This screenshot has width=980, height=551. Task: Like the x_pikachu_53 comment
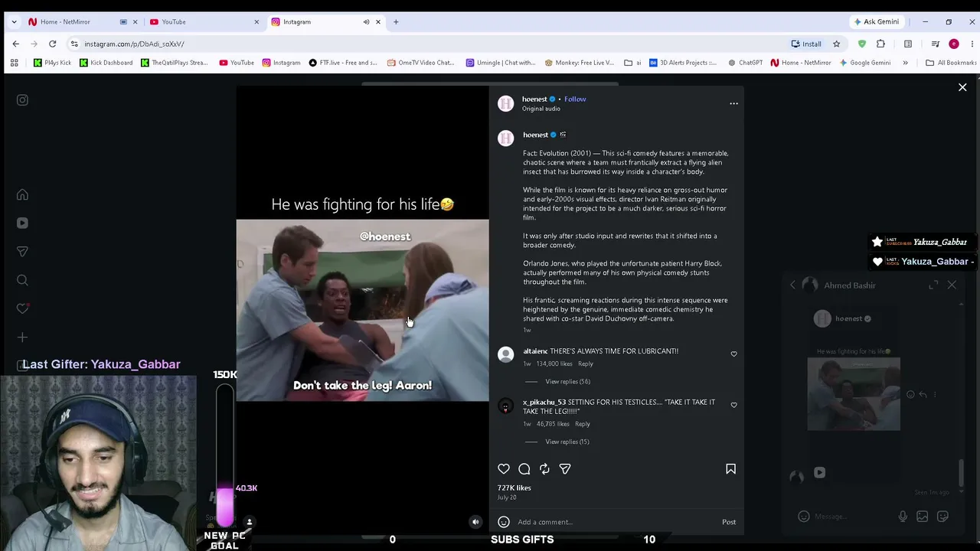[733, 405]
